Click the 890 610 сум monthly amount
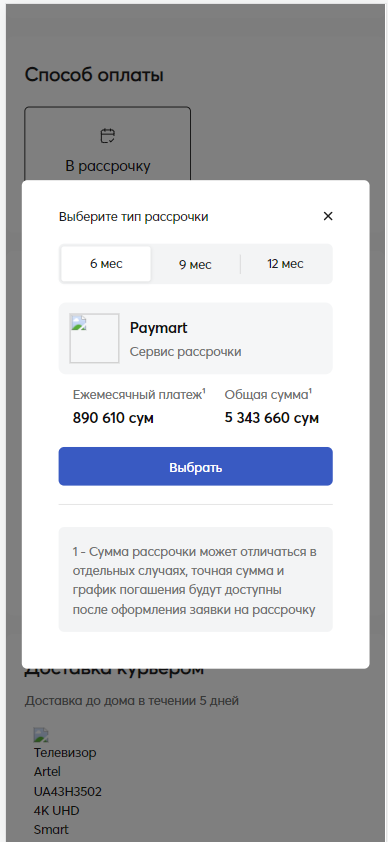Viewport: 388px width, 842px height. [113, 418]
